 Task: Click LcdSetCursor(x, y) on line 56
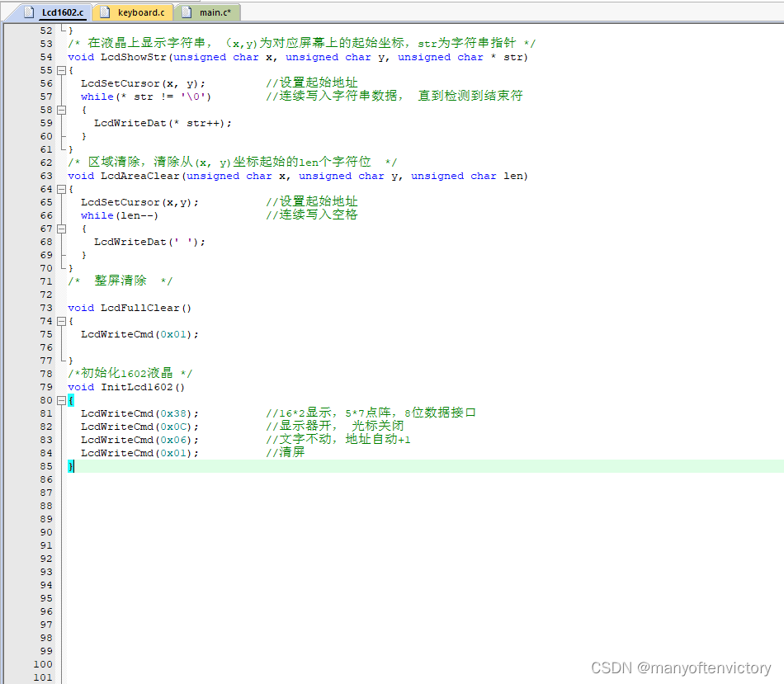pos(143,83)
